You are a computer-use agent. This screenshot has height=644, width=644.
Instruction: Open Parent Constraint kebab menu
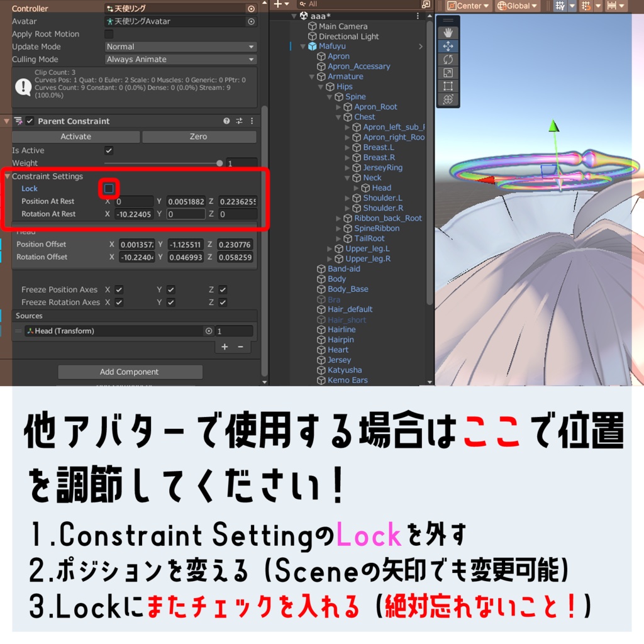pyautogui.click(x=252, y=121)
